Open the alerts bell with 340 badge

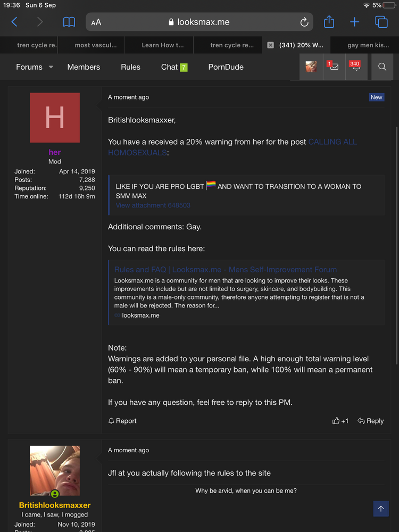click(355, 67)
